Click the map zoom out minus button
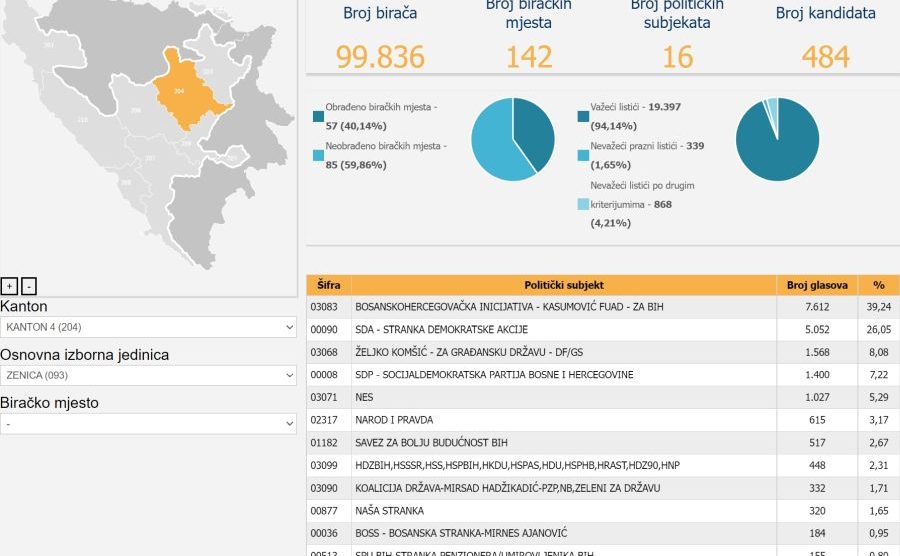Viewport: 900px width, 556px height. tap(29, 286)
